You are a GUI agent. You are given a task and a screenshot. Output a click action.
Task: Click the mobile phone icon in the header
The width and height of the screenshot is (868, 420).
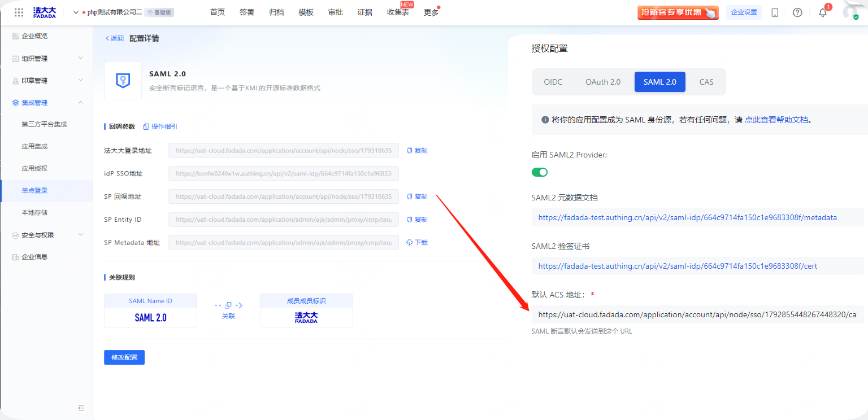tap(775, 12)
